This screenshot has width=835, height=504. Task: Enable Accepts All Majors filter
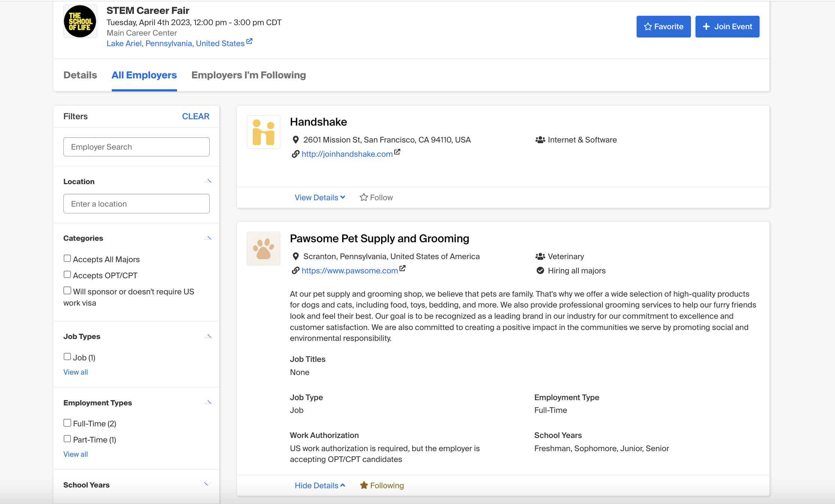click(67, 258)
